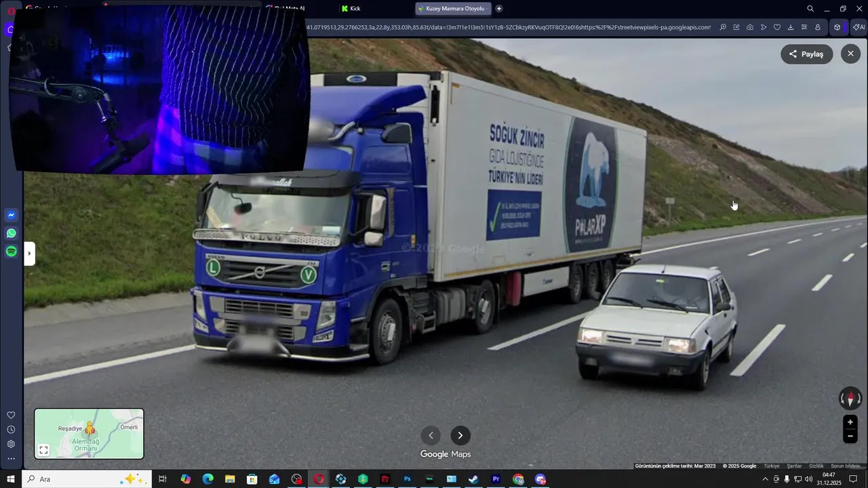Go to next Street View image

coord(460,436)
